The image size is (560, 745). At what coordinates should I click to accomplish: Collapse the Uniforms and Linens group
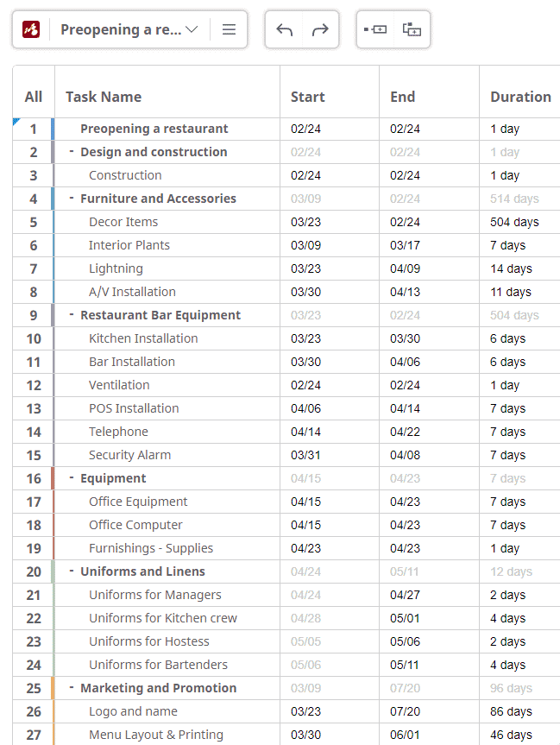click(x=72, y=571)
